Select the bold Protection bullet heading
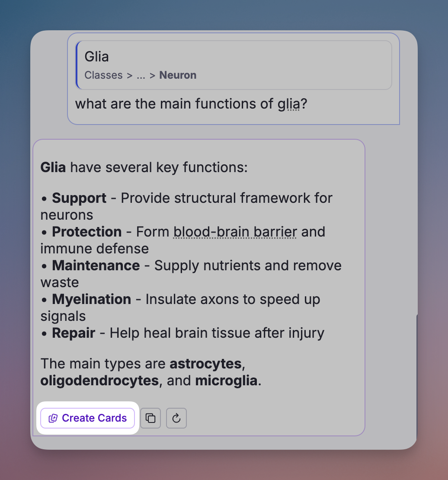 [86, 232]
